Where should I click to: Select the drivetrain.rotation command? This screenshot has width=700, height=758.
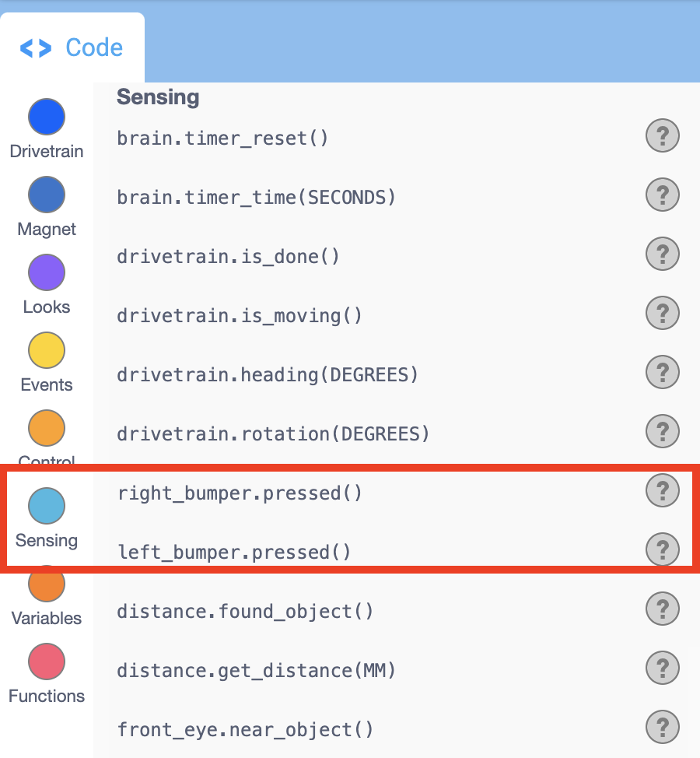[271, 433]
